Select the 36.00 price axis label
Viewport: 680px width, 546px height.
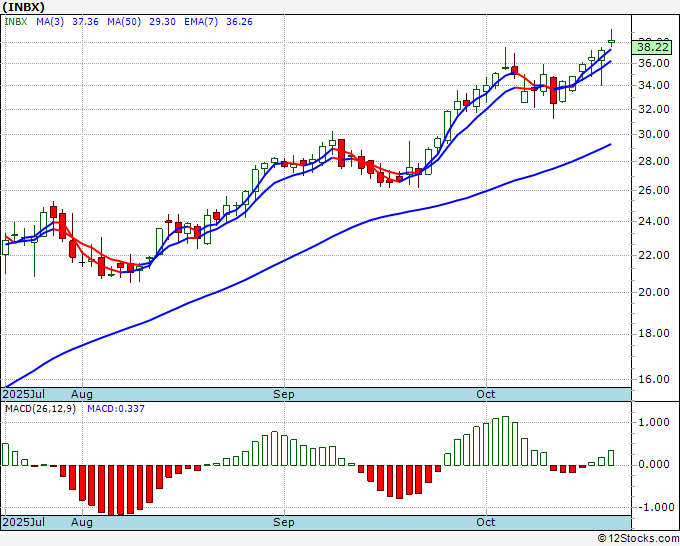click(x=654, y=63)
